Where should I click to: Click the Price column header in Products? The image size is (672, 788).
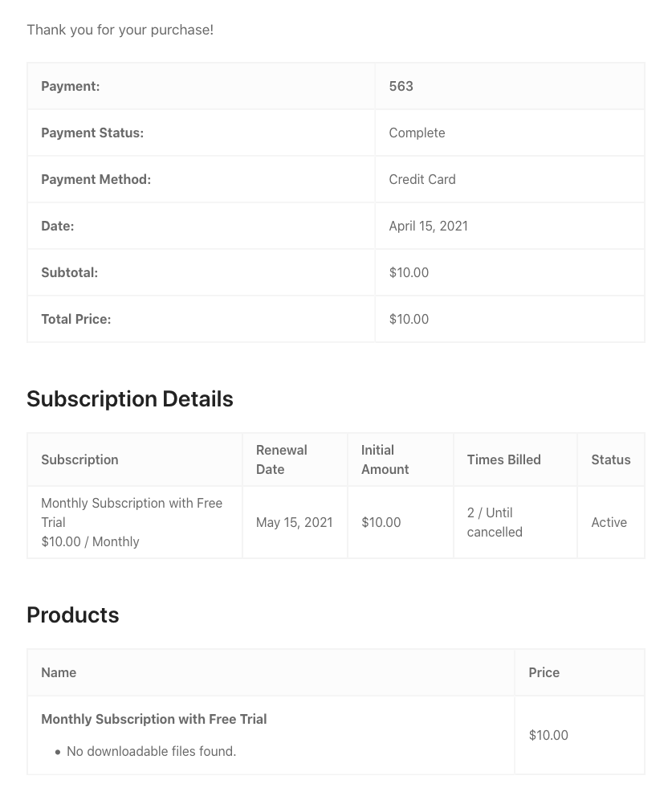544,672
